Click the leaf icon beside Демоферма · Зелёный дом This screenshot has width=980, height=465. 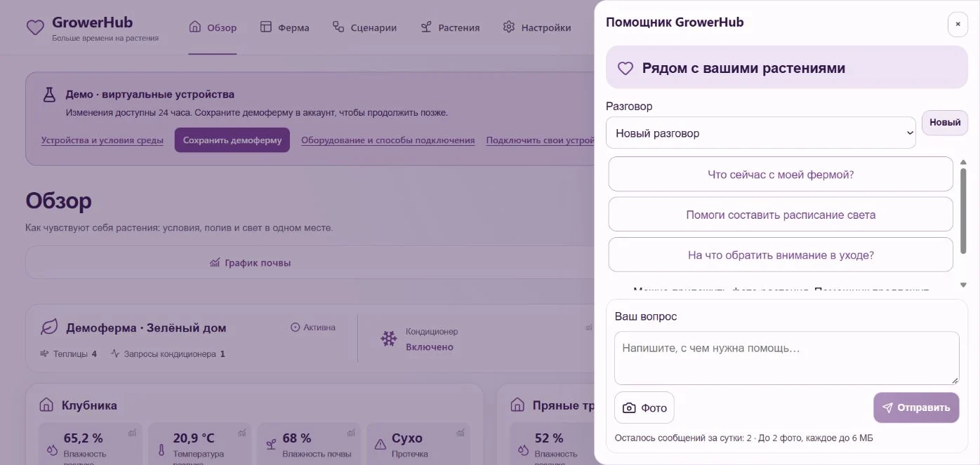coord(49,328)
